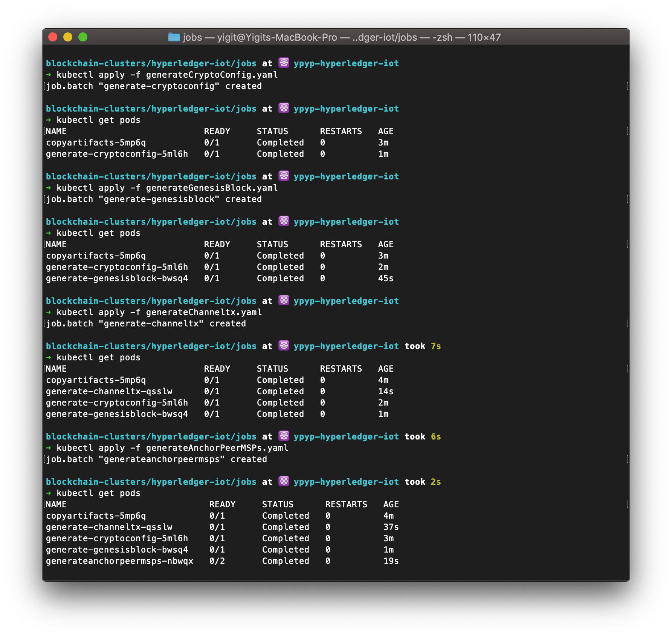The width and height of the screenshot is (672, 637).
Task: Click 'job.batch "generate-channeltx" created' output
Action: pyautogui.click(x=146, y=323)
